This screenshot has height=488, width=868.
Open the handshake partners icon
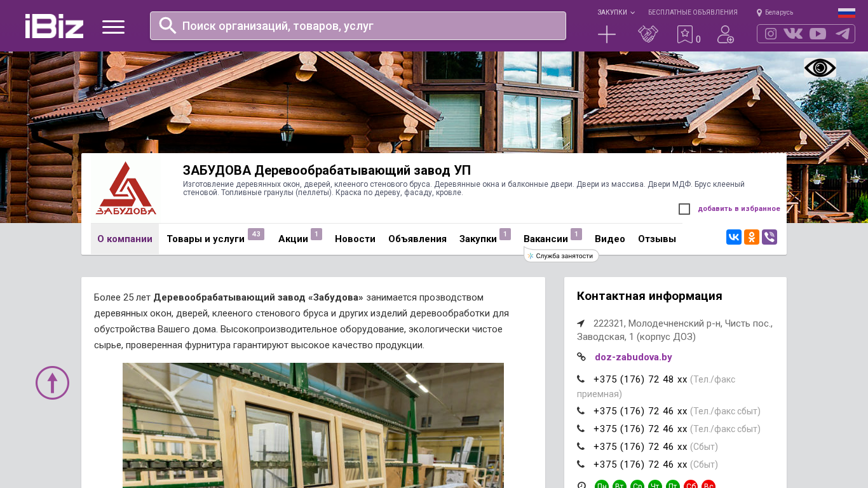tap(648, 34)
